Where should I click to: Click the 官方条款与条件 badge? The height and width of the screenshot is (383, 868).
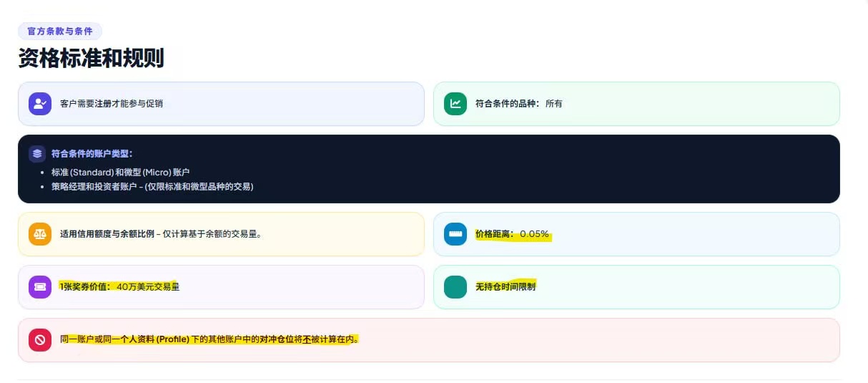60,31
